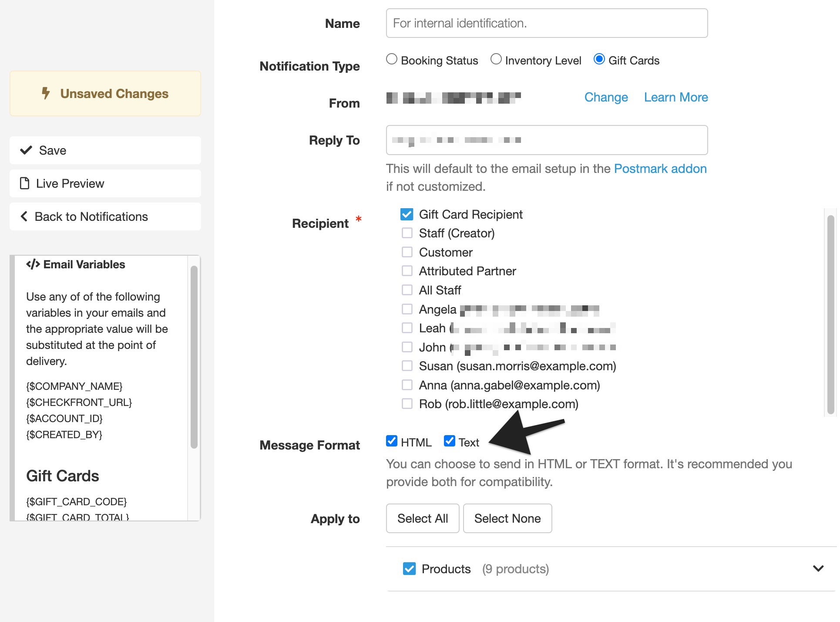Go Back to Notifications
This screenshot has width=840, height=622.
coord(105,216)
